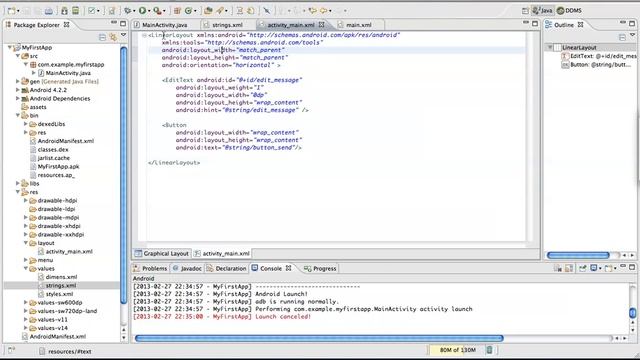Collapse the MyFirstApp project node
The height and width of the screenshot is (360, 640).
tap(10, 47)
